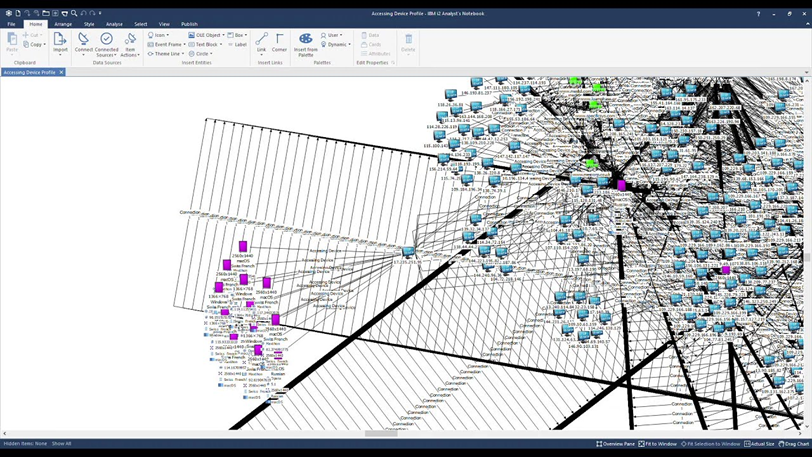Open the Analyse ribbon tab

click(x=114, y=24)
